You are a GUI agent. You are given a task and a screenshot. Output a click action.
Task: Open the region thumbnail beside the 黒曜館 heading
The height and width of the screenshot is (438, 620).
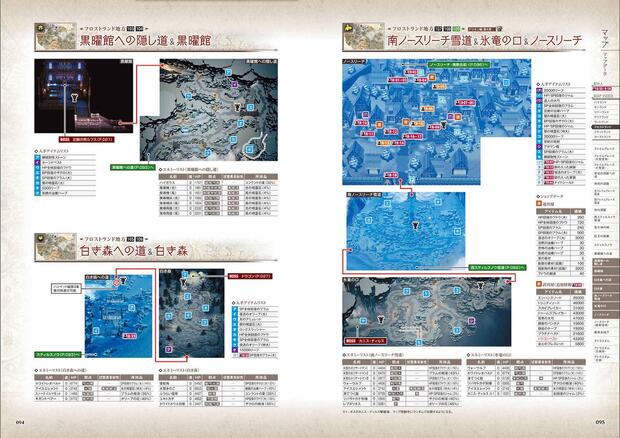55,36
